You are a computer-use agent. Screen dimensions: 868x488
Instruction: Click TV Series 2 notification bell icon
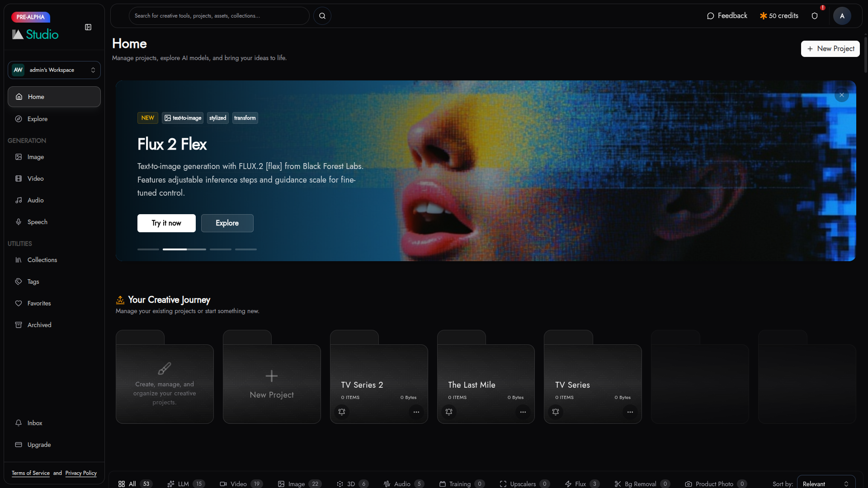(342, 412)
